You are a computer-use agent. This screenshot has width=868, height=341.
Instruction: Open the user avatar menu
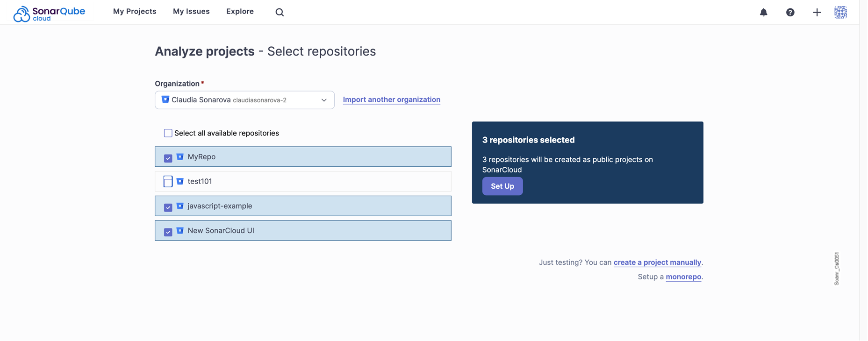tap(840, 13)
